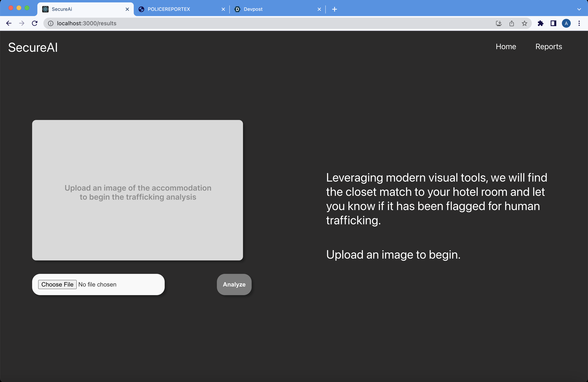This screenshot has width=588, height=382.
Task: Switch to the POLICEREPORTEX tab
Action: (x=169, y=9)
